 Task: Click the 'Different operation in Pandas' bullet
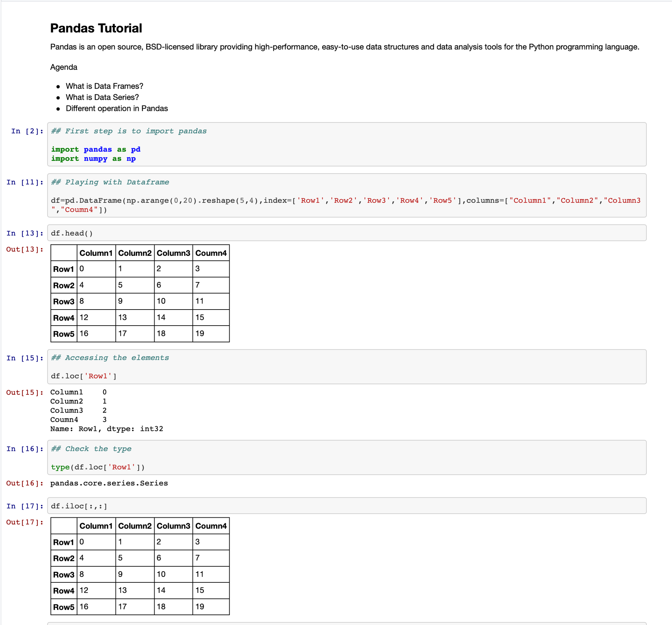116,109
